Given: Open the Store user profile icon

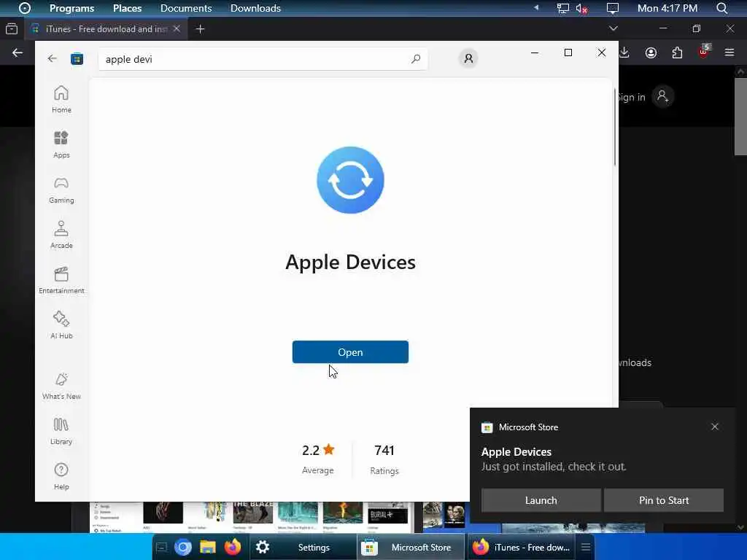Looking at the screenshot, I should click(x=468, y=58).
